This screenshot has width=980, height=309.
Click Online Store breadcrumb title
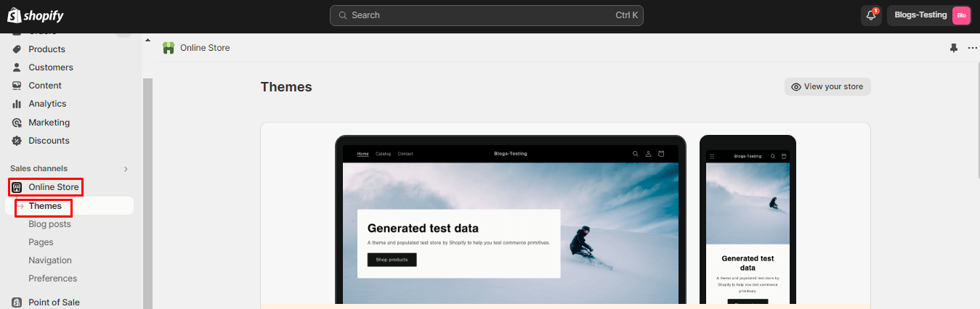pyautogui.click(x=205, y=48)
